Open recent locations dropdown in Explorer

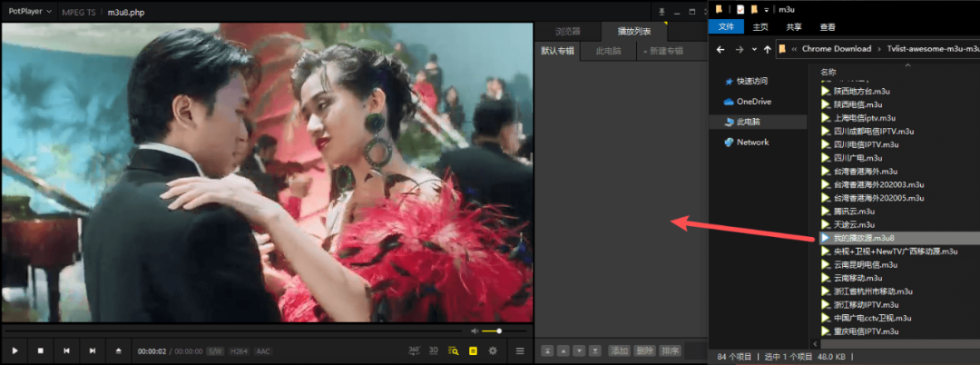point(754,49)
